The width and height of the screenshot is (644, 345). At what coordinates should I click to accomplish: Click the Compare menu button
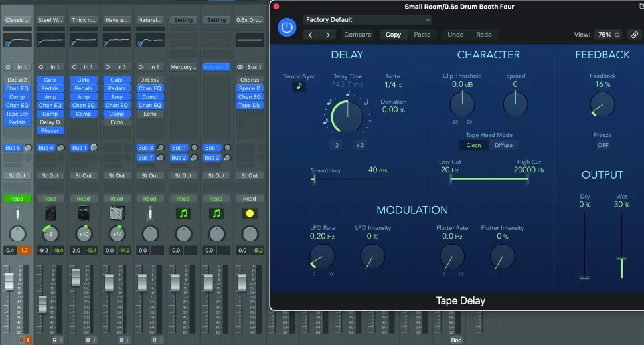pos(357,35)
